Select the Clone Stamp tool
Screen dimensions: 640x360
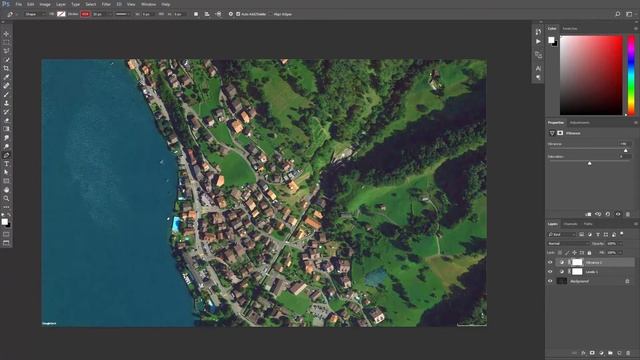point(6,103)
